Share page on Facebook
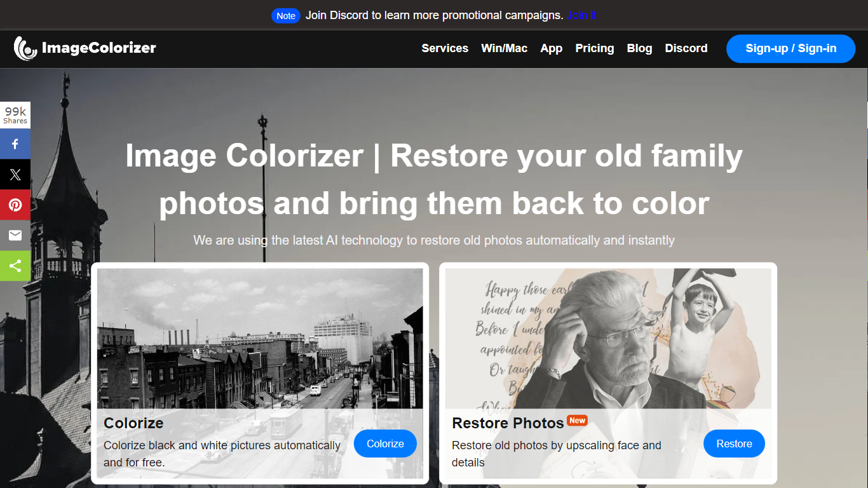The height and width of the screenshot is (488, 868). click(15, 144)
